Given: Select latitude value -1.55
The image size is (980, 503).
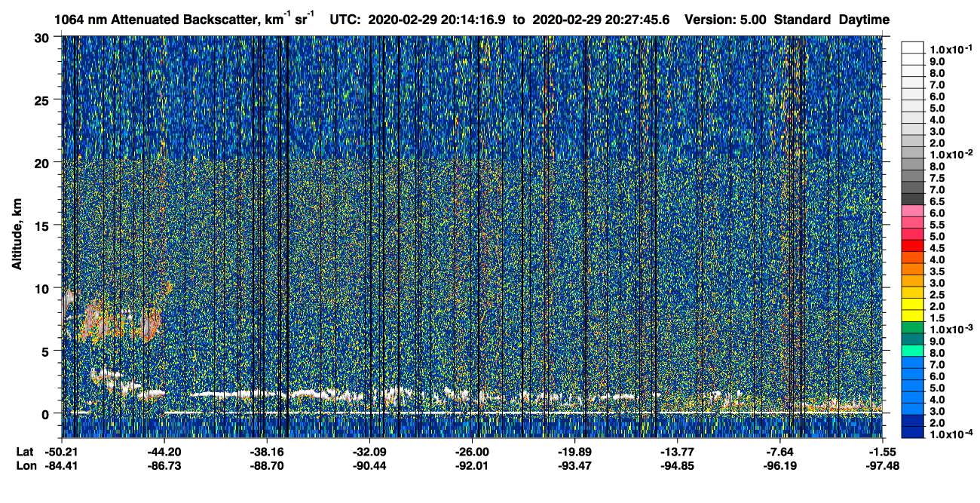Looking at the screenshot, I should pyautogui.click(x=883, y=452).
